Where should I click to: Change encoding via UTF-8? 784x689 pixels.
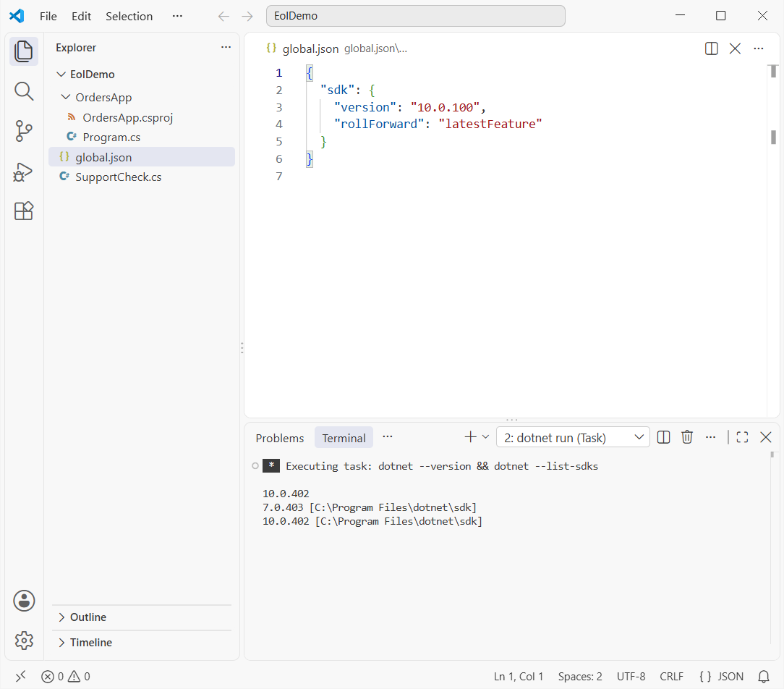pyautogui.click(x=631, y=677)
